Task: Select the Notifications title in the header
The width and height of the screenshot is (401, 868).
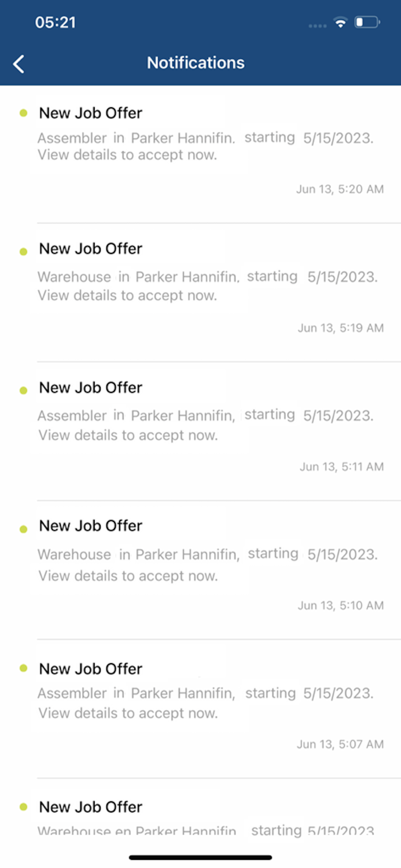Action: 196,62
